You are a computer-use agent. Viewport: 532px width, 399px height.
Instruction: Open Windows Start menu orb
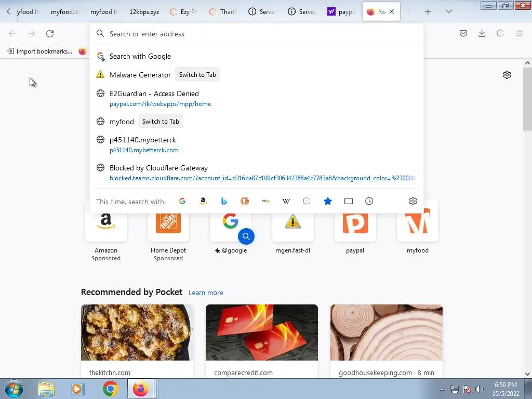pyautogui.click(x=14, y=389)
